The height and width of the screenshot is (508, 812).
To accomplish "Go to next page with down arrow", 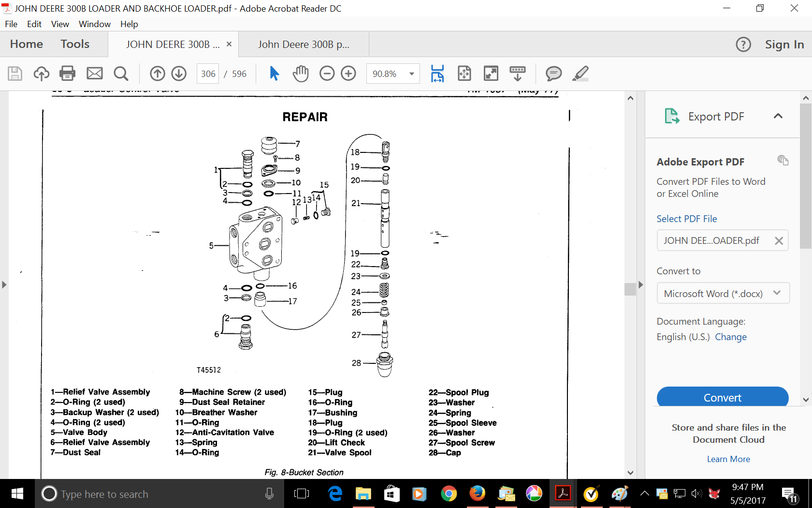I will pos(179,74).
